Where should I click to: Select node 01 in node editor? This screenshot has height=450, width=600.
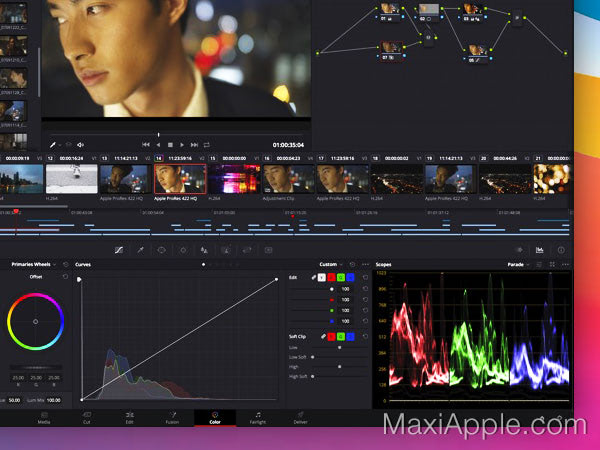pyautogui.click(x=391, y=11)
